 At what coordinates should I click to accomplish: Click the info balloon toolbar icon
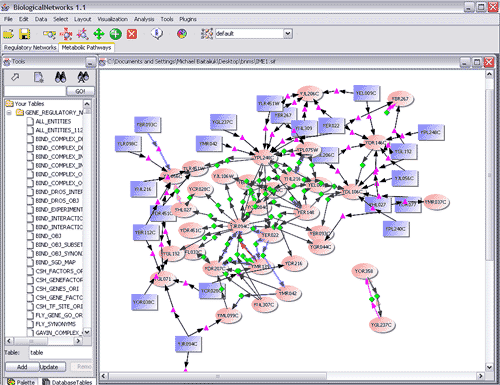point(157,34)
